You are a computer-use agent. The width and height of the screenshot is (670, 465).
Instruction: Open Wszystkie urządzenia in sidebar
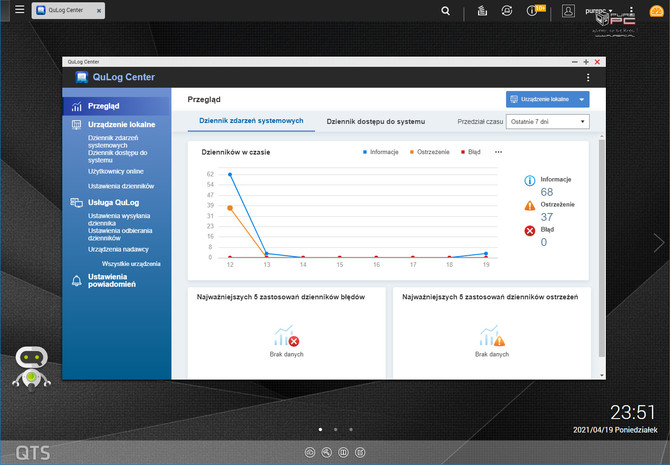coord(131,264)
